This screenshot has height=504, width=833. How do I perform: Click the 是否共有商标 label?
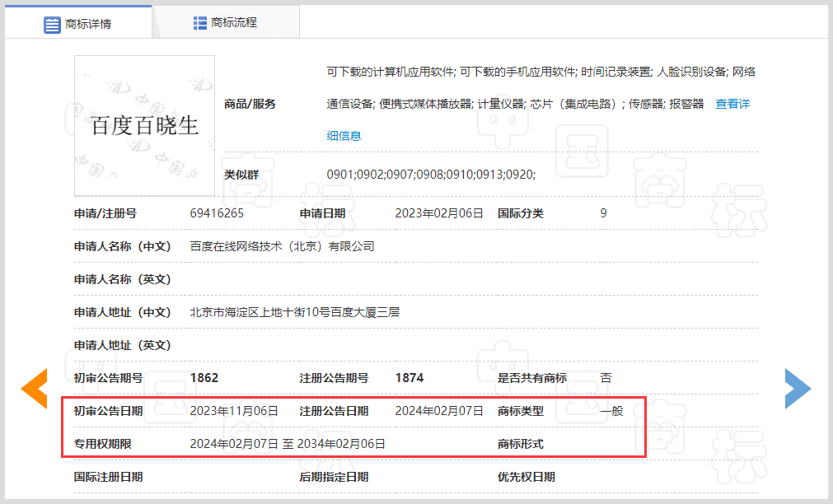[532, 378]
